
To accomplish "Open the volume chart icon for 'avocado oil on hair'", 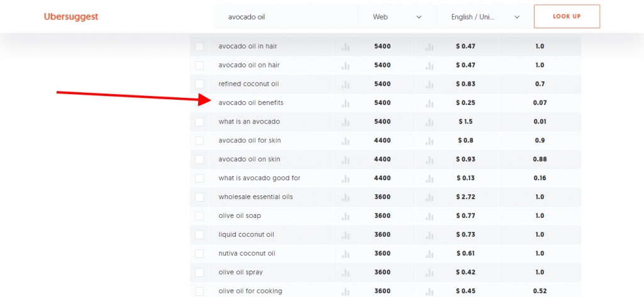I will click(345, 66).
